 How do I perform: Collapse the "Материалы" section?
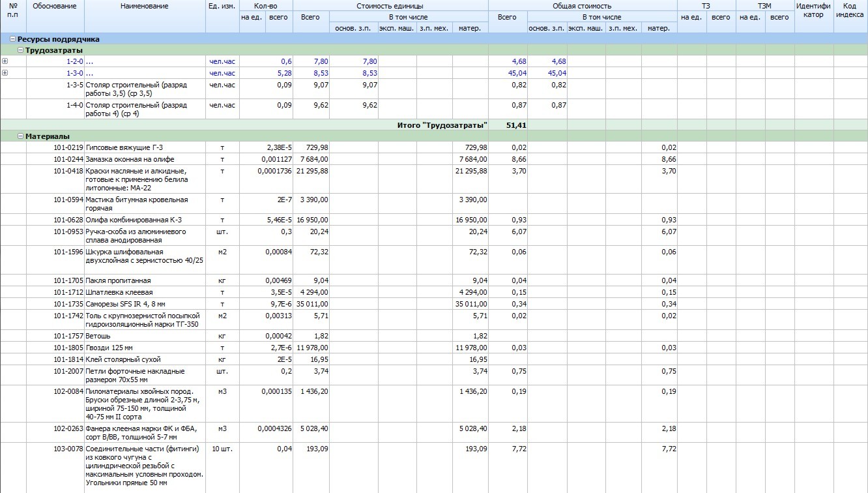pos(20,136)
